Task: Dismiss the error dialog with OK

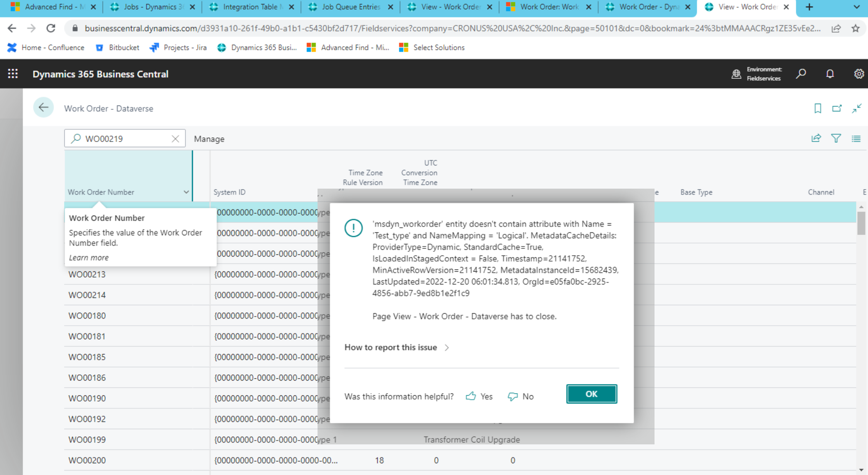Action: coord(591,394)
